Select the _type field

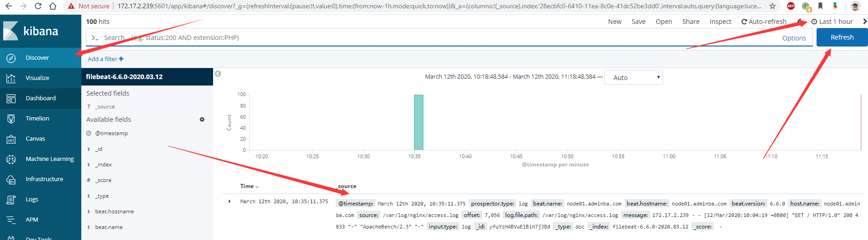coord(102,196)
